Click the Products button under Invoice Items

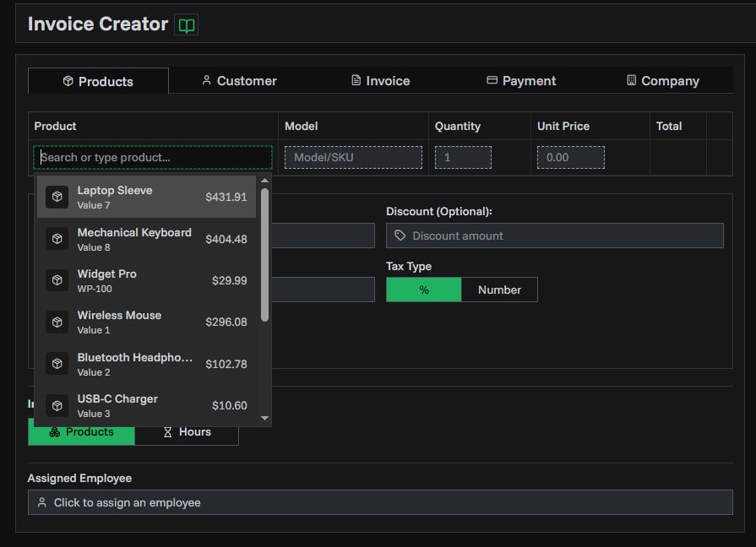81,431
